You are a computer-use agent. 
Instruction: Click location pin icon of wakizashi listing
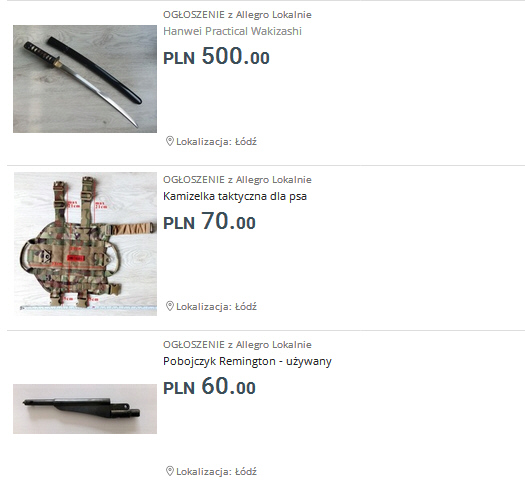[x=169, y=141]
